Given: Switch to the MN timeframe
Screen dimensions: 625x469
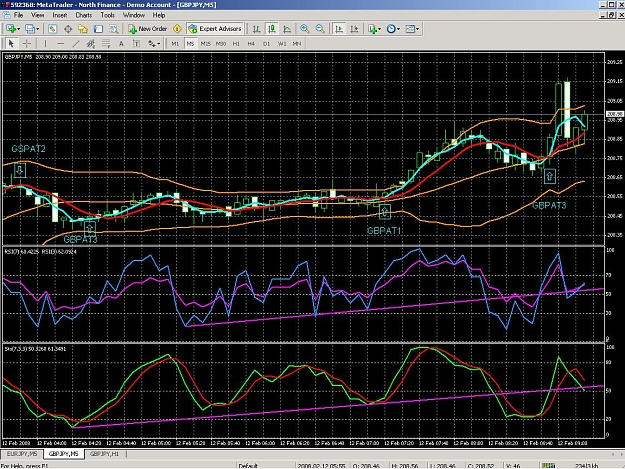Looking at the screenshot, I should 297,43.
